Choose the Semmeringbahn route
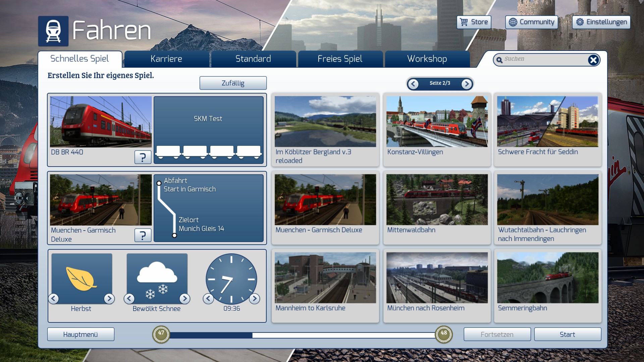The width and height of the screenshot is (644, 362). click(x=548, y=286)
